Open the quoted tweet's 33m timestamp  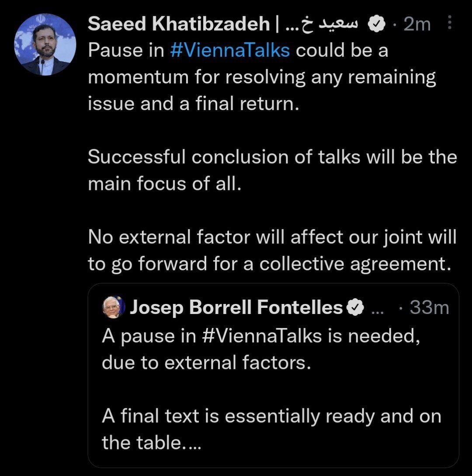coord(429,307)
